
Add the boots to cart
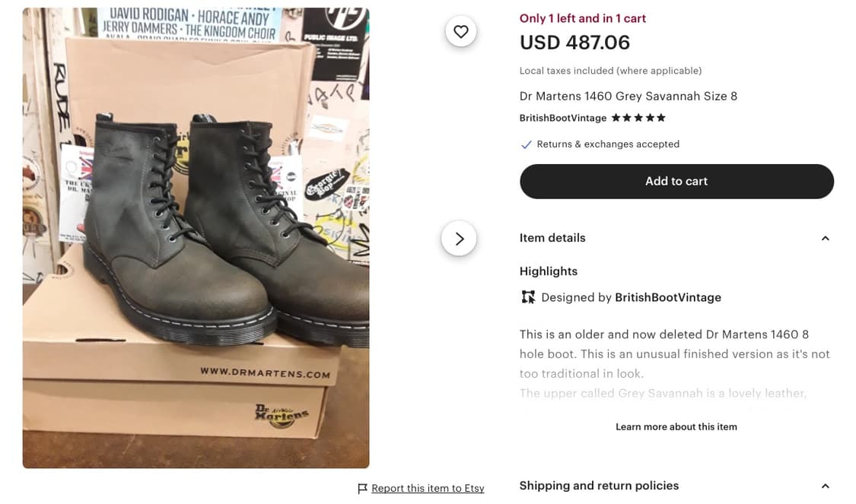point(676,182)
